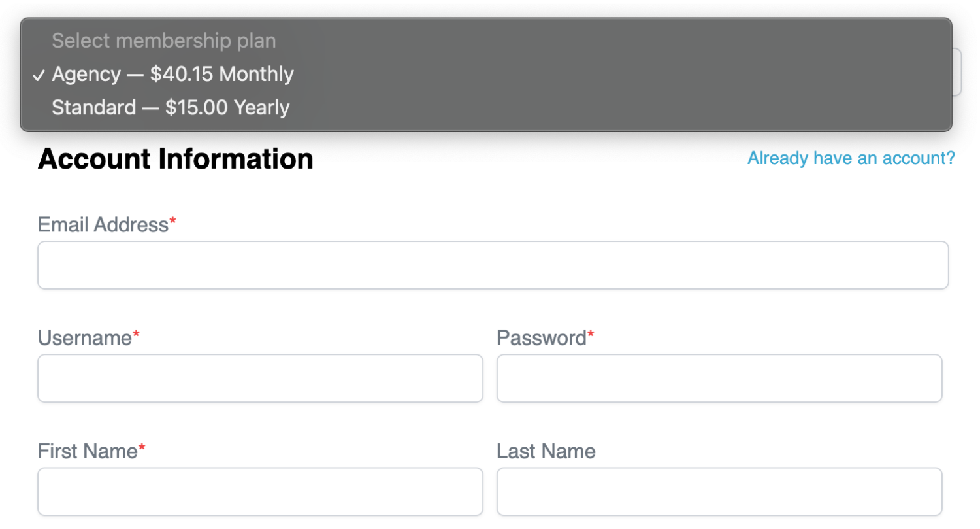Click the 'Select membership plan' placeholder option

click(485, 41)
